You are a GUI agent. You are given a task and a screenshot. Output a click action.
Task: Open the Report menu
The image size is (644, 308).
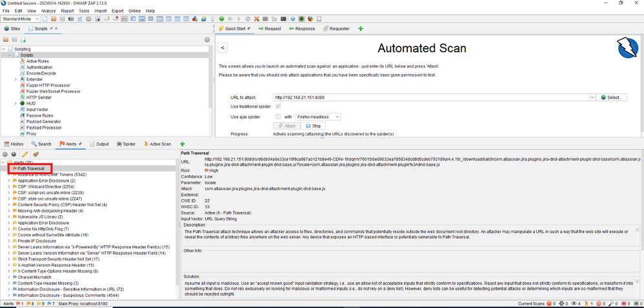pos(67,11)
